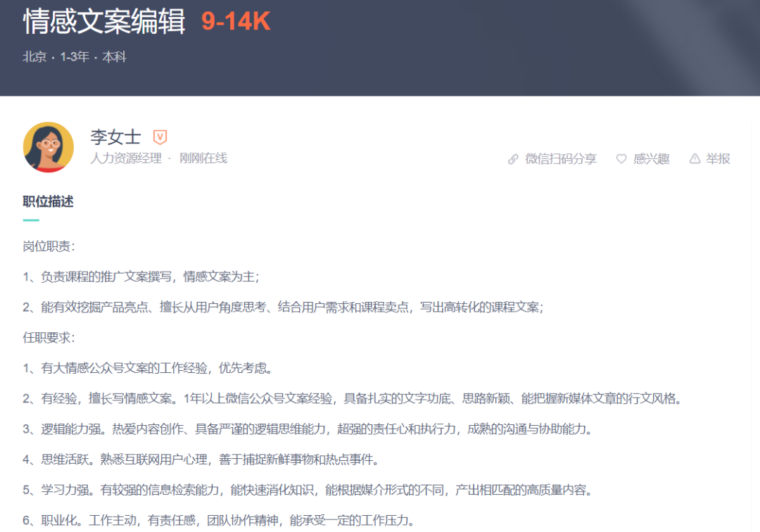Click the 岗位职责 heading text

[49, 246]
